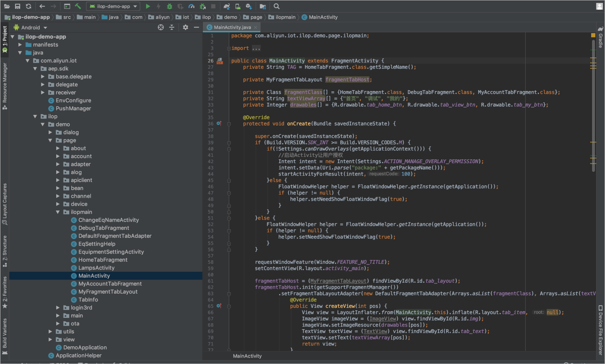Toggle the code fold marker on line 39
This screenshot has width=605, height=364.
[229, 142]
